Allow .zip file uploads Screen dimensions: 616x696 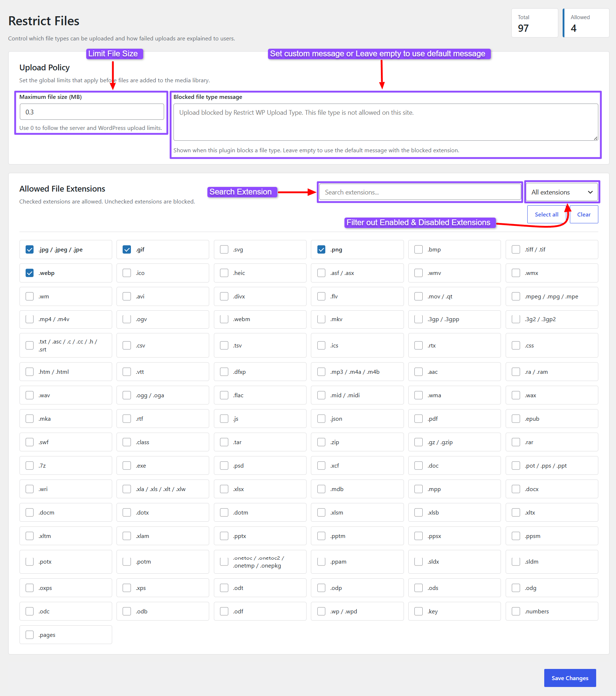(321, 442)
